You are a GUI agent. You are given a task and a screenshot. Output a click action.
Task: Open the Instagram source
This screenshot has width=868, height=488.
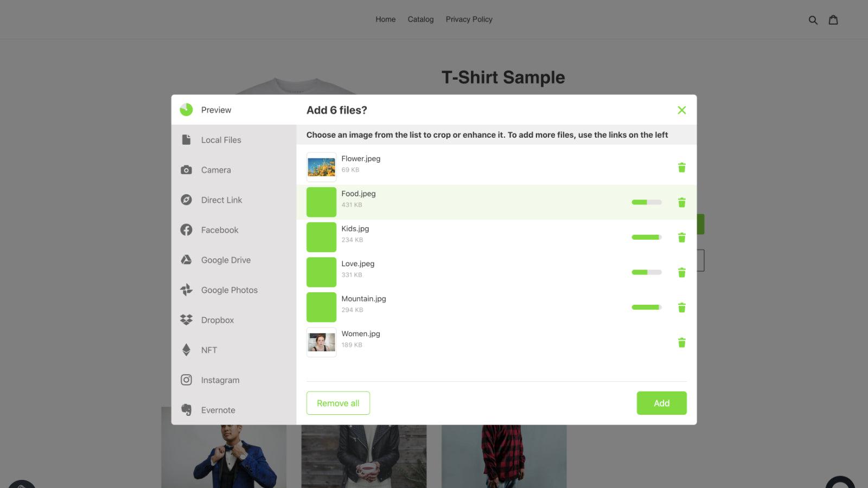point(220,380)
